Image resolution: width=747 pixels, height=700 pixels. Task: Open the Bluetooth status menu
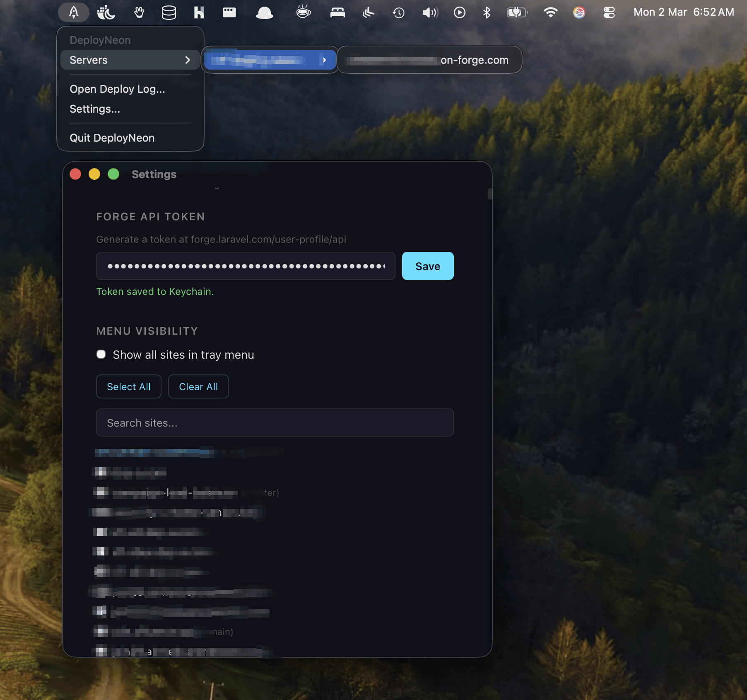pos(487,12)
